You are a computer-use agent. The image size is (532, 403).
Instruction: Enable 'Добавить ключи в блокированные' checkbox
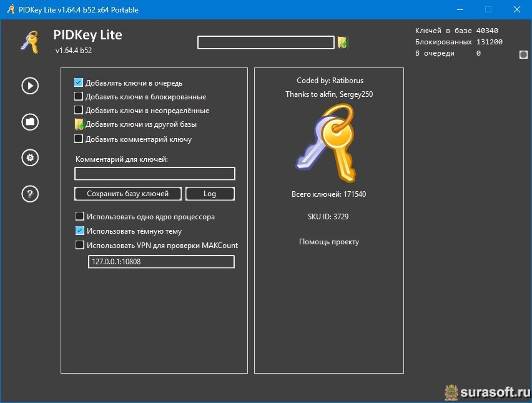point(79,97)
